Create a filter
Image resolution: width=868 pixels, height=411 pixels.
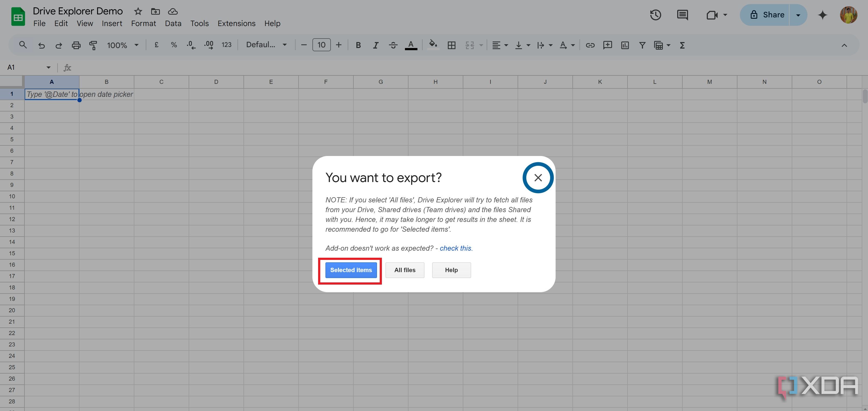642,45
